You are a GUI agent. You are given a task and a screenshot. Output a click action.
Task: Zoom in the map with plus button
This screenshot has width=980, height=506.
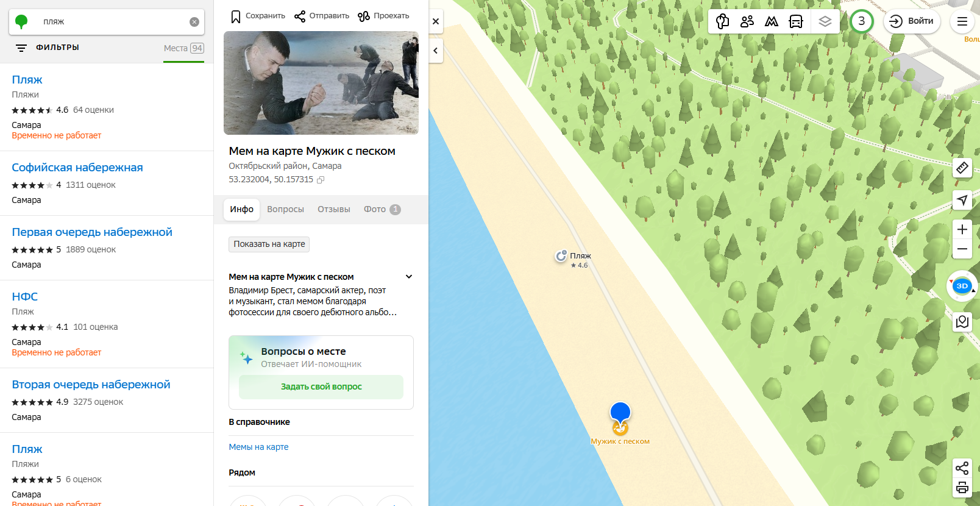(x=962, y=229)
